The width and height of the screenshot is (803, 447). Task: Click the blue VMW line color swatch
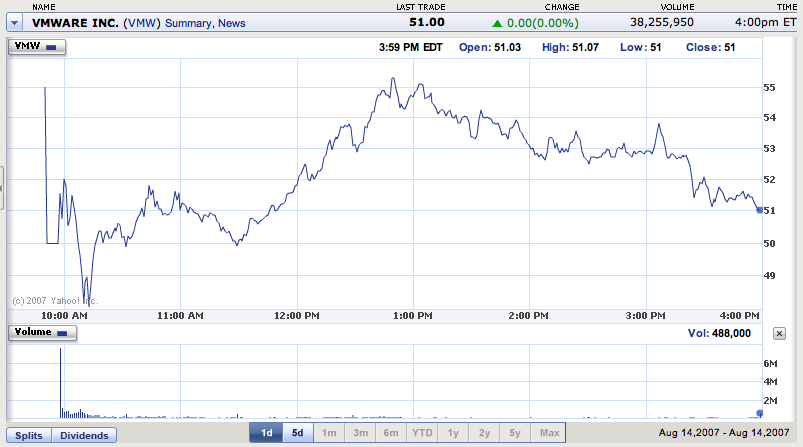coord(52,47)
